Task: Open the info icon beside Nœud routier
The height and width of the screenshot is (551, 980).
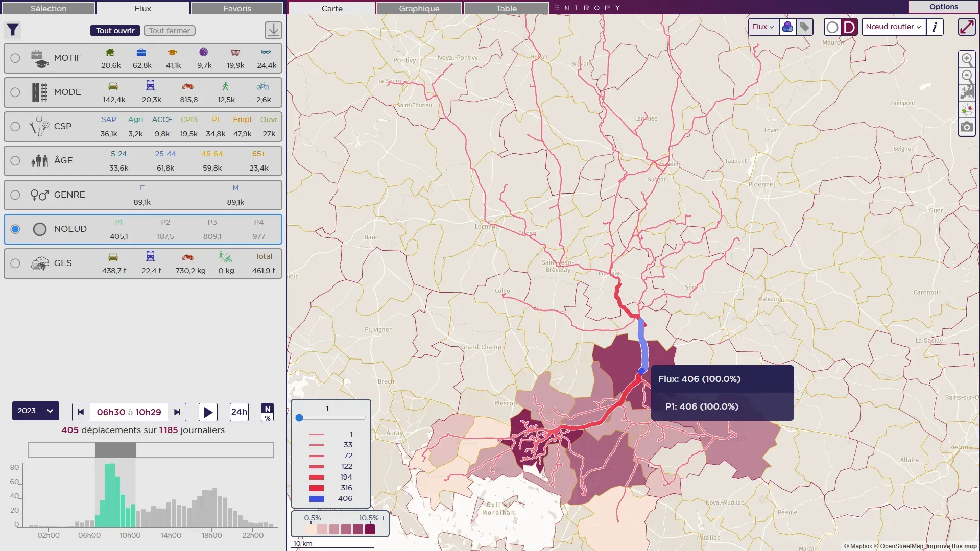Action: (x=935, y=27)
